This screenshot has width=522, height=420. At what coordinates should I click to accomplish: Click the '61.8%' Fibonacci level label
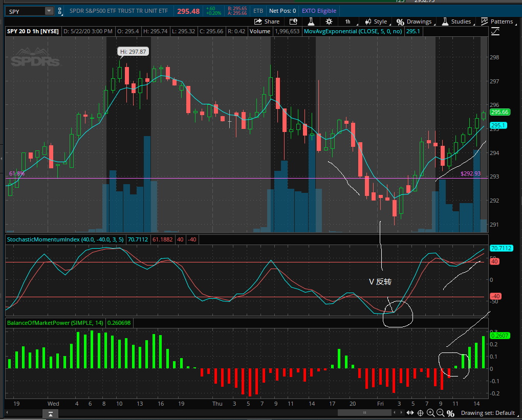click(x=17, y=173)
